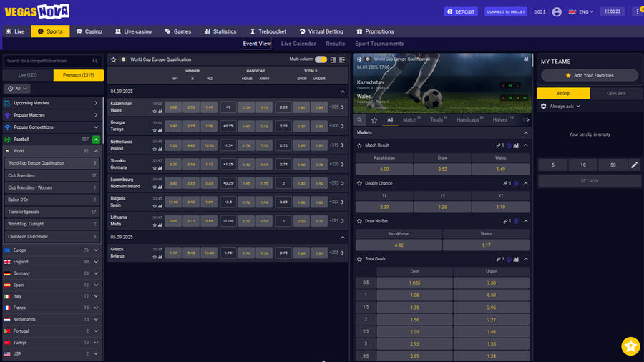Image resolution: width=644 pixels, height=362 pixels.
Task: Open the ENG language dropdown
Action: (x=581, y=12)
